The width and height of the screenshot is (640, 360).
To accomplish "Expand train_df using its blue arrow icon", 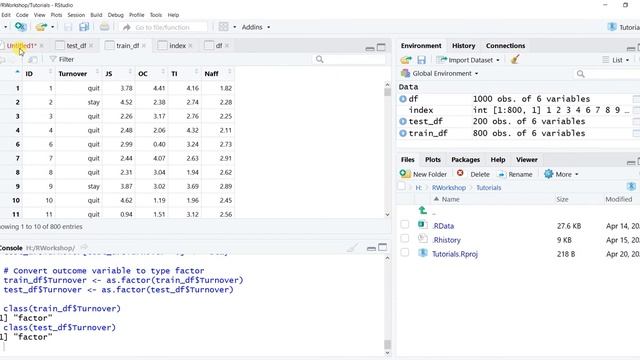I will coord(403,133).
